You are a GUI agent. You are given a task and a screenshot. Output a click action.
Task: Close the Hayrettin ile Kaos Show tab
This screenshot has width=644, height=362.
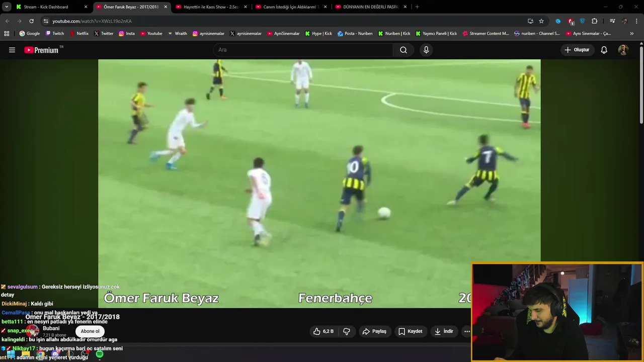pos(246,7)
